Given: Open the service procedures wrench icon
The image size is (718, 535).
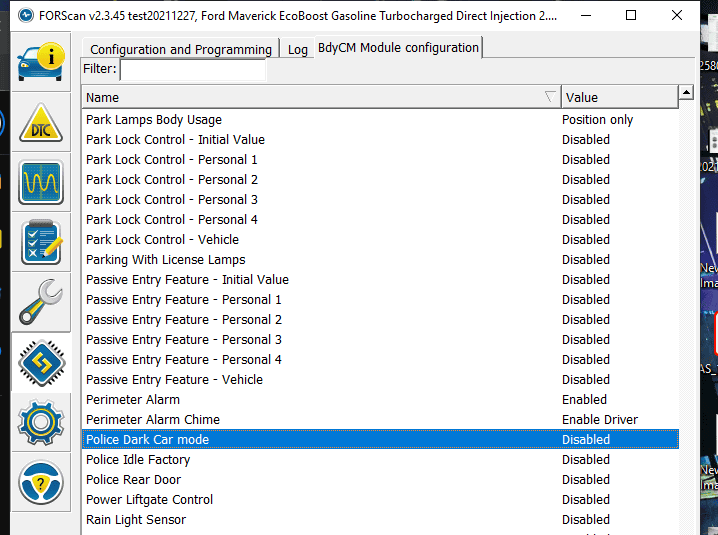Looking at the screenshot, I should [x=41, y=302].
